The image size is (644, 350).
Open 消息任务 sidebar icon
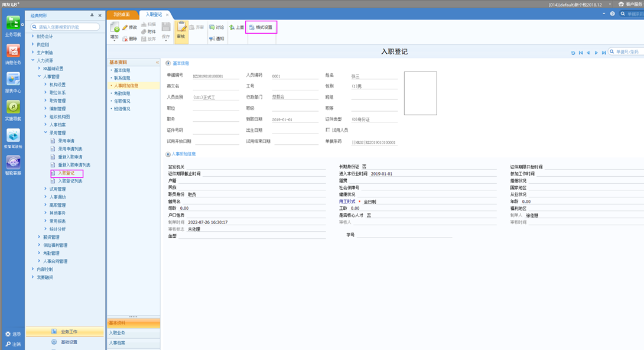13,54
